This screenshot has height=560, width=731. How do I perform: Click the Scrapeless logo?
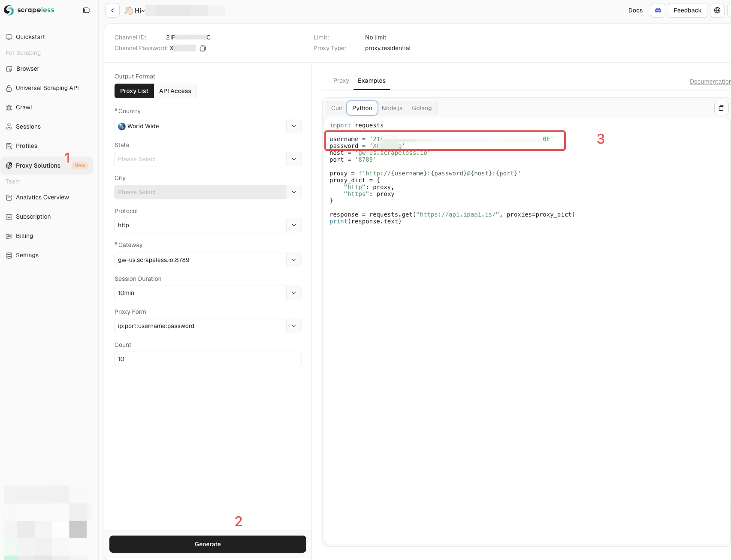tap(29, 10)
